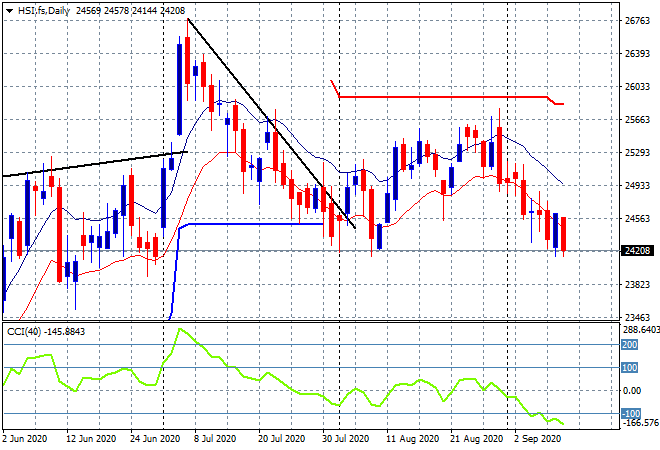660x450 pixels.
Task: Click price axis label 25663
Action: [637, 120]
